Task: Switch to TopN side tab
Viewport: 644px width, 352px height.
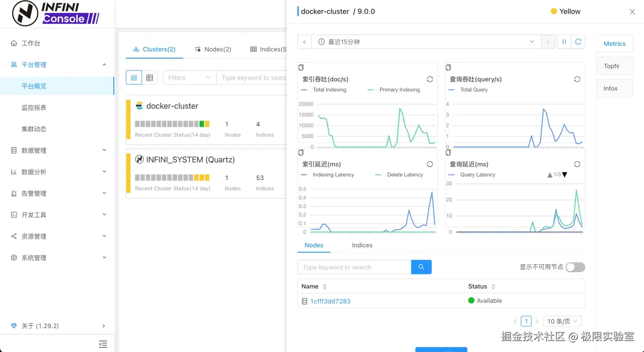Action: 614,66
